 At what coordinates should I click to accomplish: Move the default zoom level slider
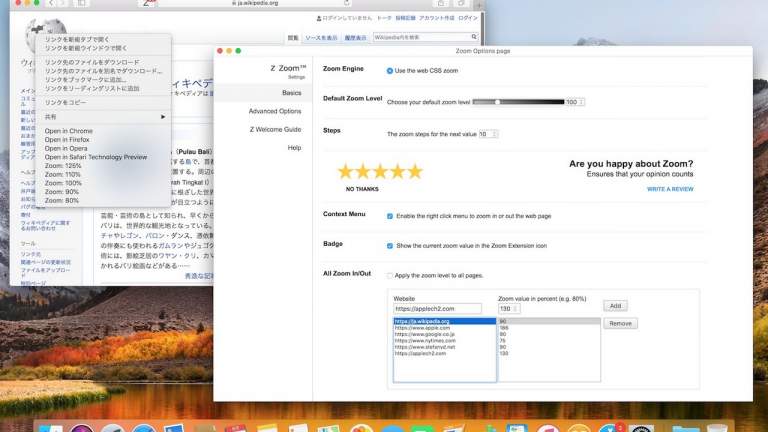coord(497,102)
